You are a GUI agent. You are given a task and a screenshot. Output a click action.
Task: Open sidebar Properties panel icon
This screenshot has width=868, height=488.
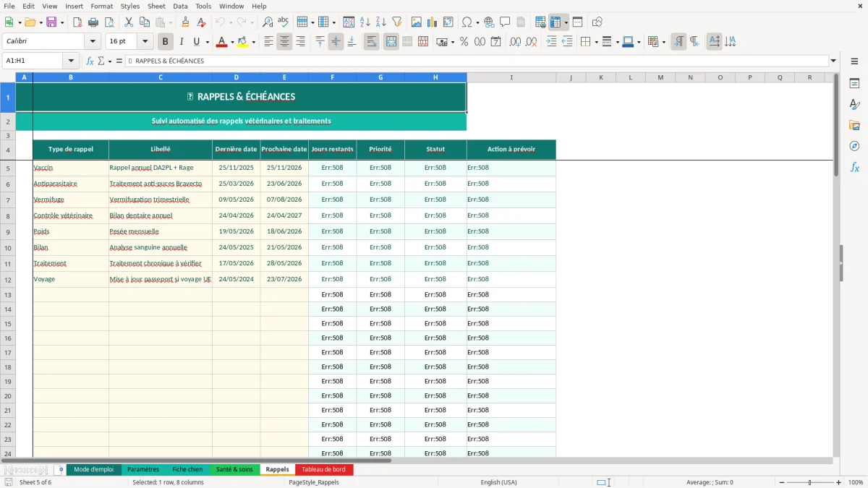854,83
